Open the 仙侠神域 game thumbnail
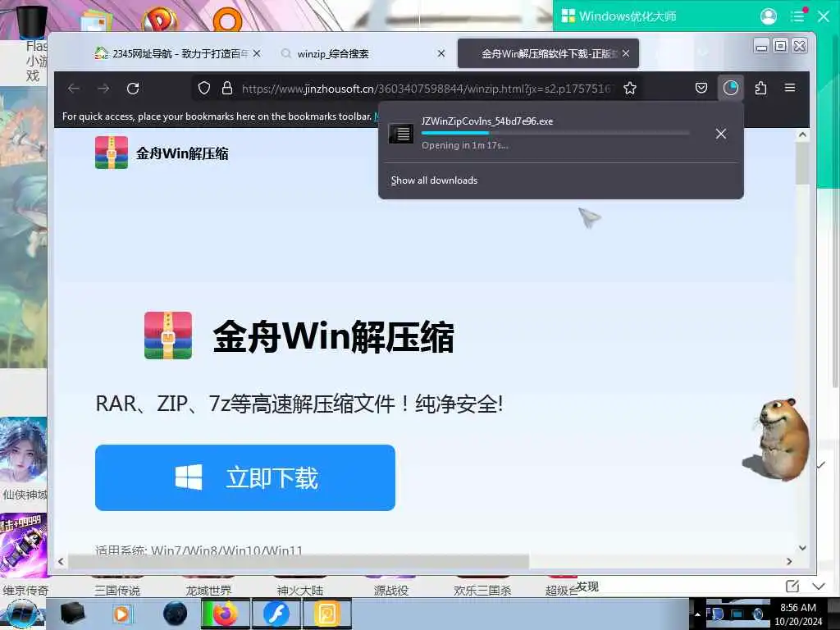Viewport: 840px width, 630px height. coord(24,450)
